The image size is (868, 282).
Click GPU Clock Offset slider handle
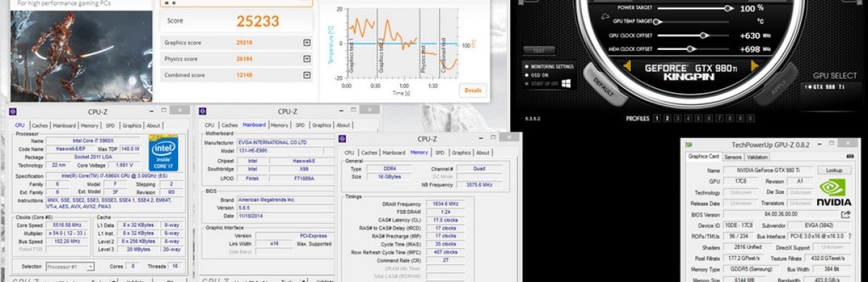704,35
